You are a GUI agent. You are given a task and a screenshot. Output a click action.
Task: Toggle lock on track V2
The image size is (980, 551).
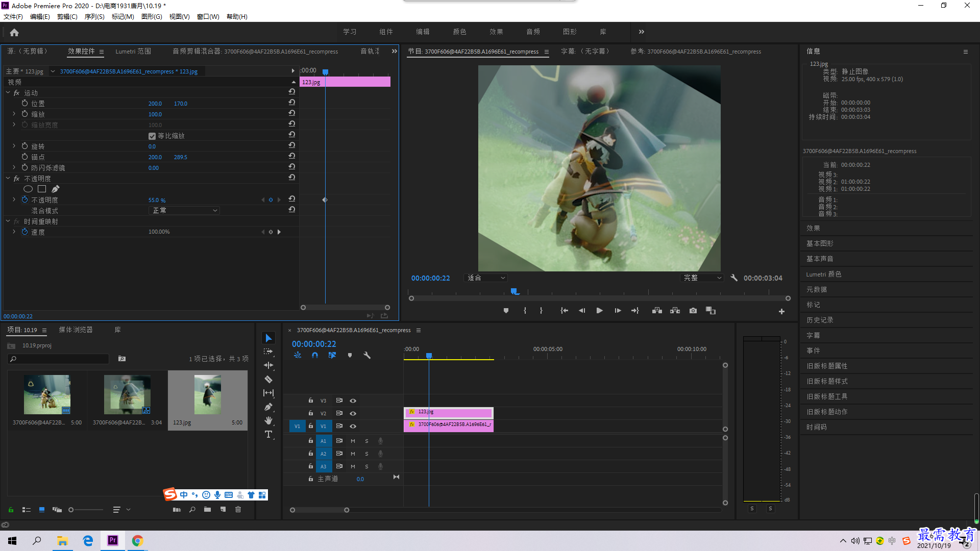click(310, 413)
